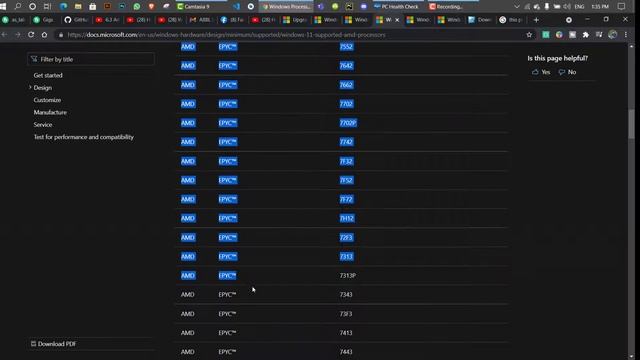
Task: Switch to the Facebook browser tab
Action: tap(232, 20)
